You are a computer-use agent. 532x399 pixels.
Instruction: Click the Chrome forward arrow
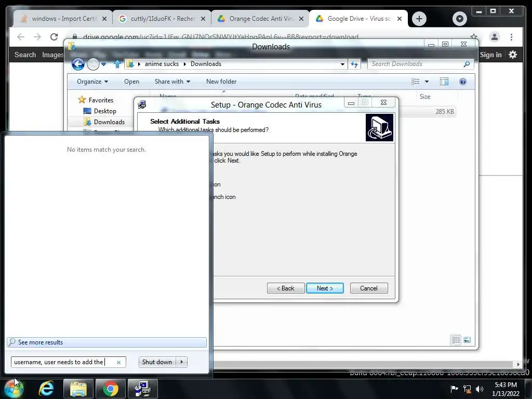point(37,37)
